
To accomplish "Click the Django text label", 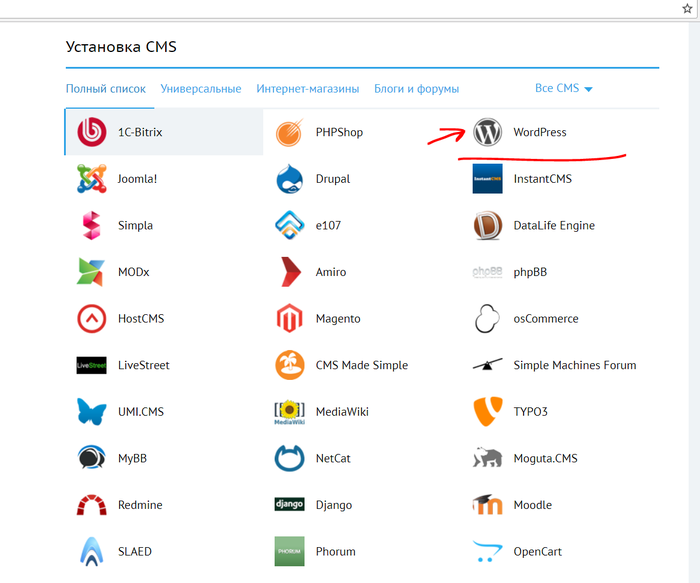I will tap(334, 505).
